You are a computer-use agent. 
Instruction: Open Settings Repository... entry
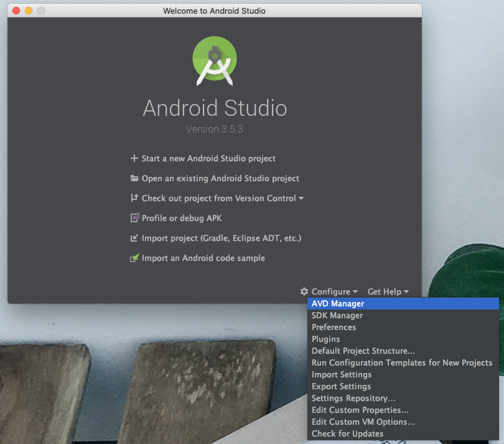pyautogui.click(x=403, y=399)
